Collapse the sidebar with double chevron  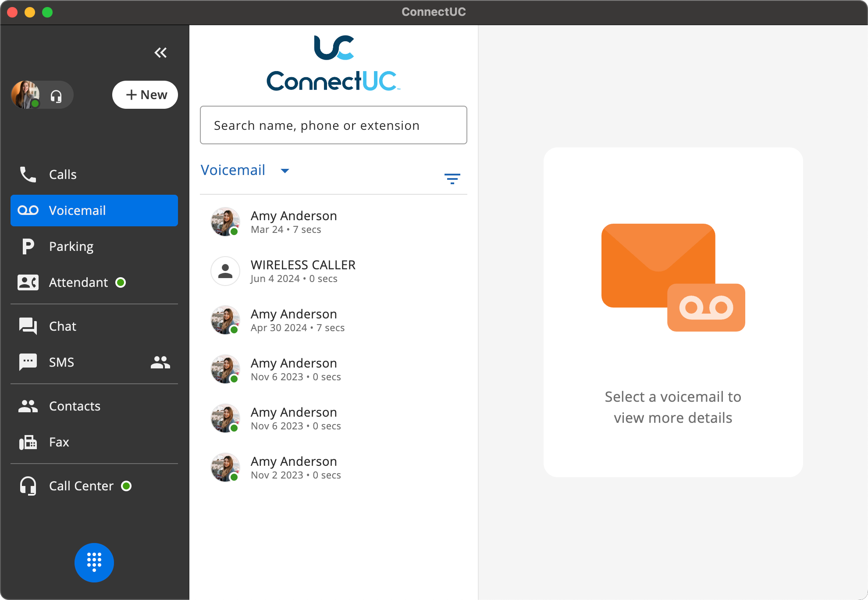pos(160,53)
